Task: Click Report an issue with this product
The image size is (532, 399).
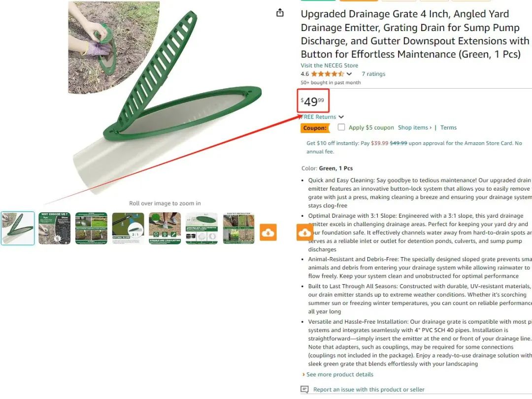Action: click(x=368, y=390)
